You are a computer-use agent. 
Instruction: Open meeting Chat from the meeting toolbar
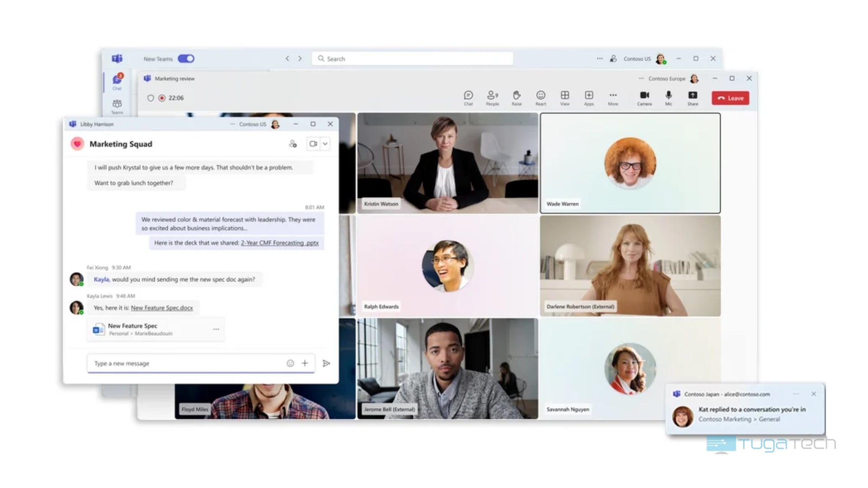(468, 98)
